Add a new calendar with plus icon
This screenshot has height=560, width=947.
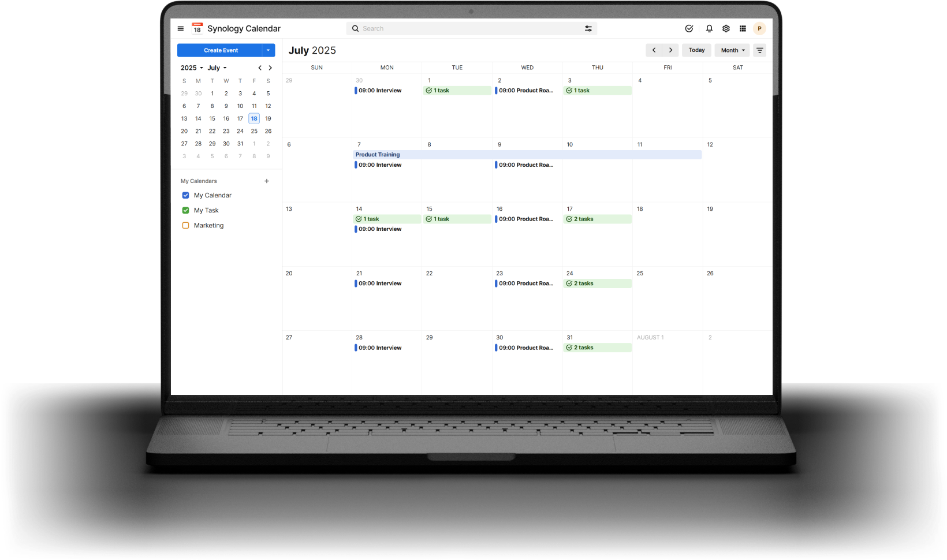(267, 181)
